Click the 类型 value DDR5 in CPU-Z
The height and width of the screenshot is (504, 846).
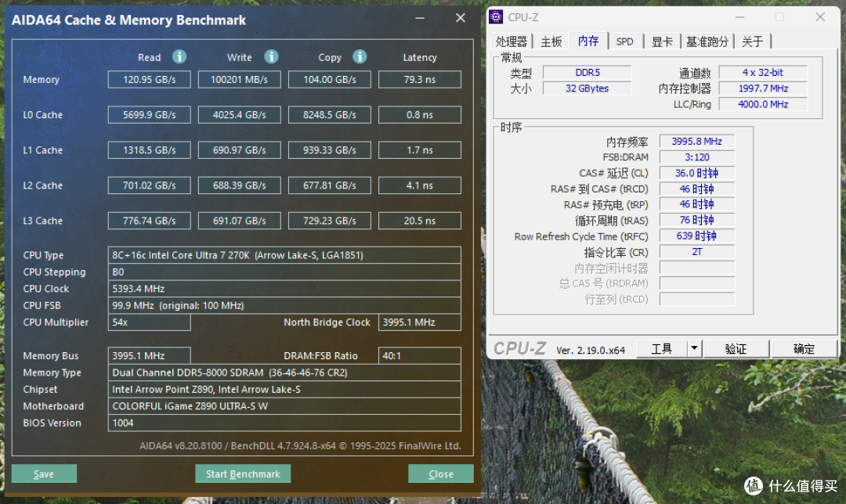(587, 72)
